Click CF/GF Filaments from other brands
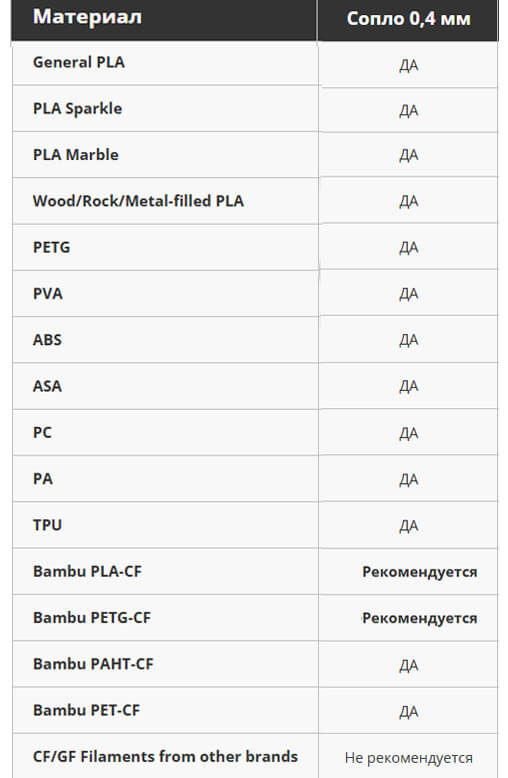This screenshot has height=778, width=508. (x=165, y=756)
